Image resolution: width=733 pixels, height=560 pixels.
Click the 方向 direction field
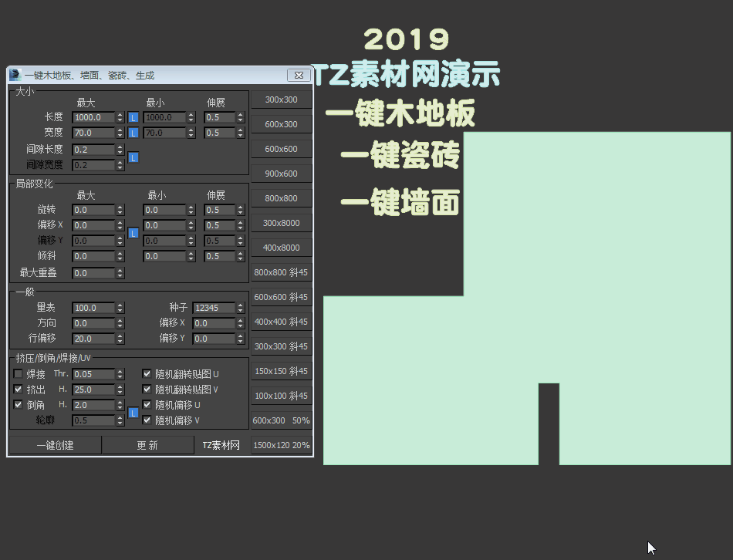pos(94,323)
